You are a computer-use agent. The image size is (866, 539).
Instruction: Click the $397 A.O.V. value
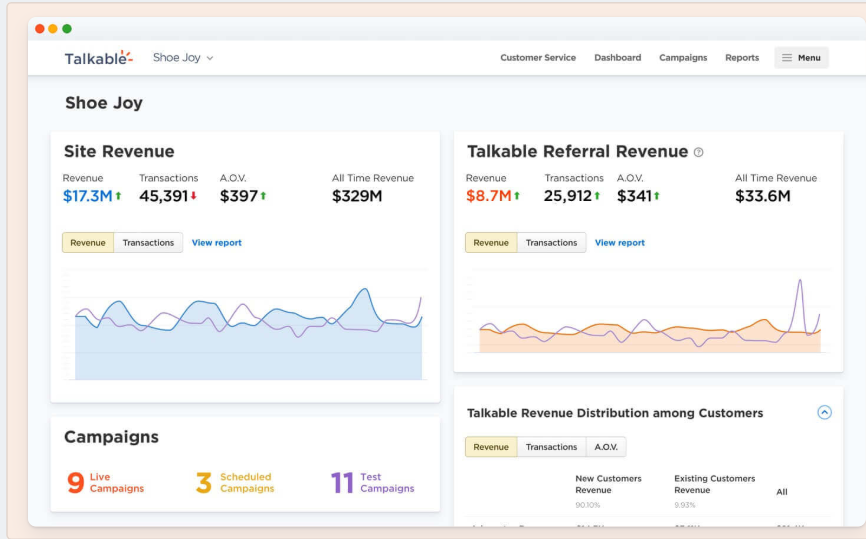pos(239,196)
